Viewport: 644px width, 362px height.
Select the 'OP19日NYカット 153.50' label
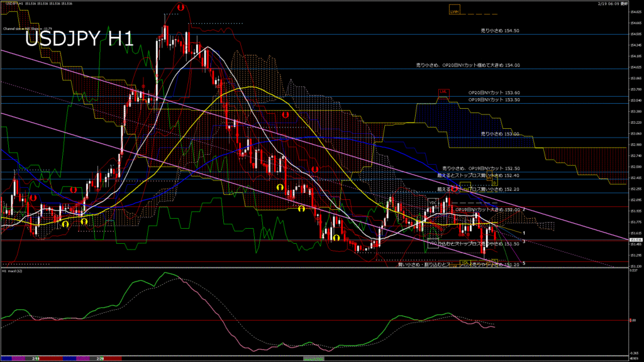pyautogui.click(x=494, y=100)
